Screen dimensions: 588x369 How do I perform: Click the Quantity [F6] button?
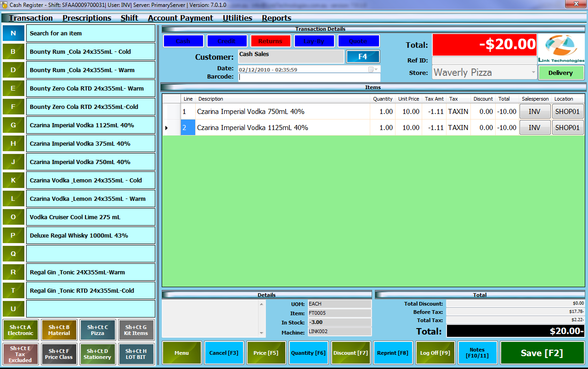click(309, 353)
